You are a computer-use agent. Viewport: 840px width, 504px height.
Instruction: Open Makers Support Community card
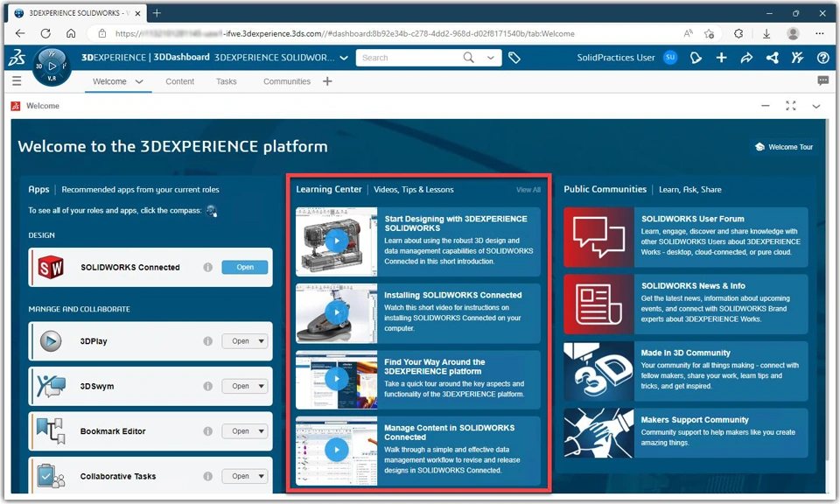point(686,433)
